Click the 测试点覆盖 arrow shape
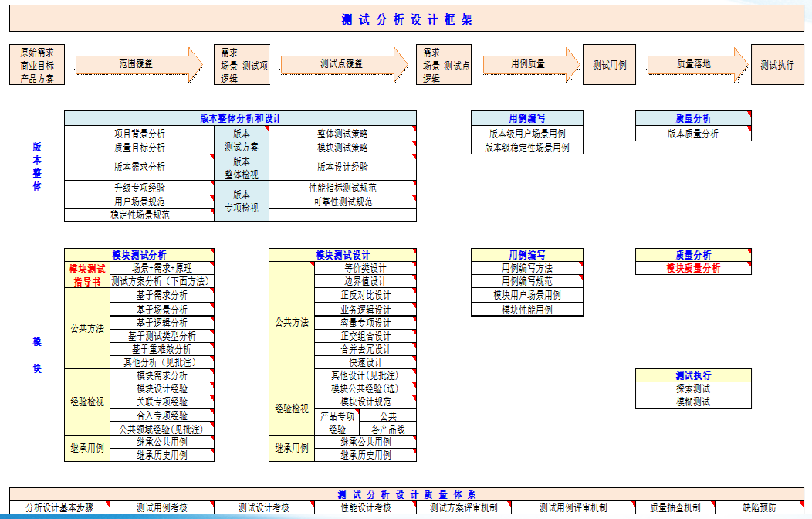The image size is (812, 519). click(x=343, y=65)
